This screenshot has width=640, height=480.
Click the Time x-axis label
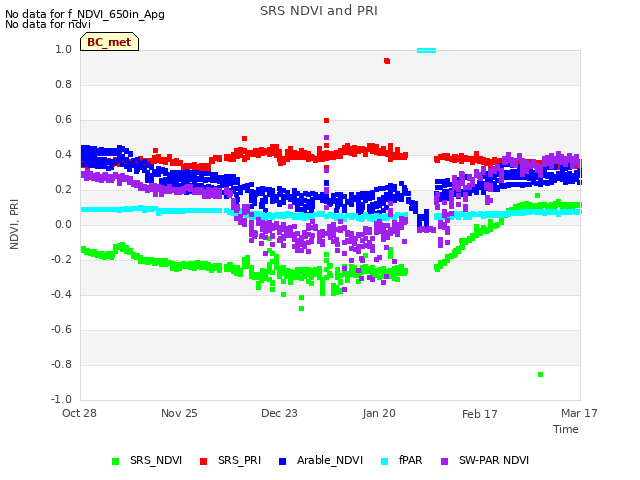[566, 429]
